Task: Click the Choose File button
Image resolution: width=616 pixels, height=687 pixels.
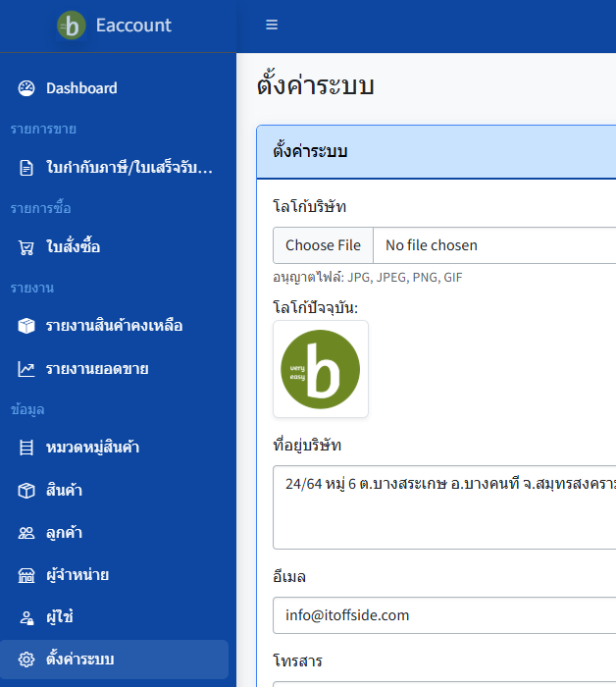Action: point(323,245)
